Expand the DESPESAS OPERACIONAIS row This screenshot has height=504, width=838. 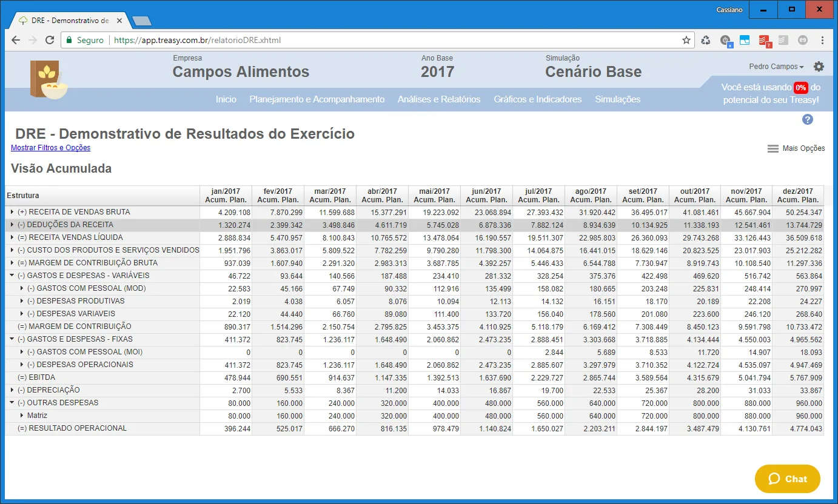[x=22, y=365]
